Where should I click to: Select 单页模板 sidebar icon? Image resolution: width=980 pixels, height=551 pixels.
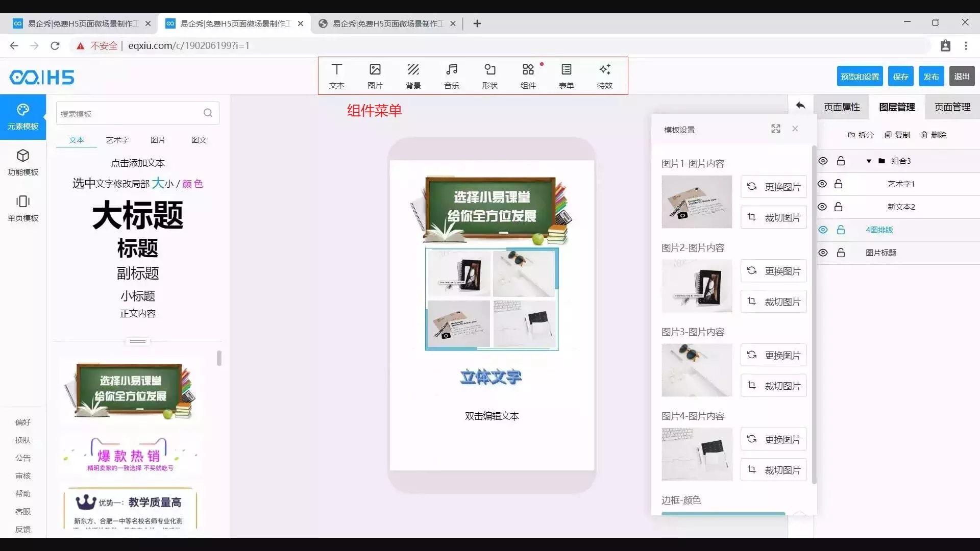pyautogui.click(x=23, y=208)
